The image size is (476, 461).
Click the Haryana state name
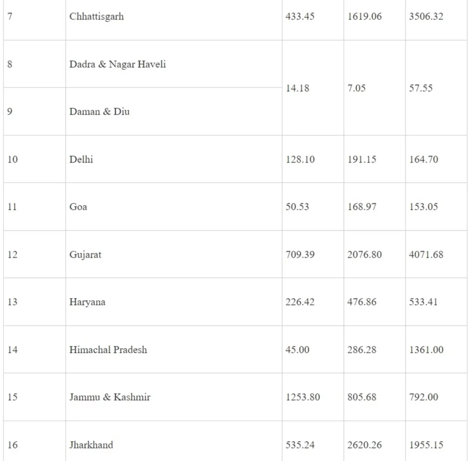coord(87,302)
